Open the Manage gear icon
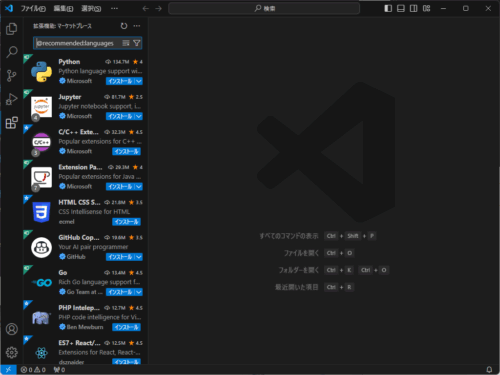The height and width of the screenshot is (375, 500). 12,352
